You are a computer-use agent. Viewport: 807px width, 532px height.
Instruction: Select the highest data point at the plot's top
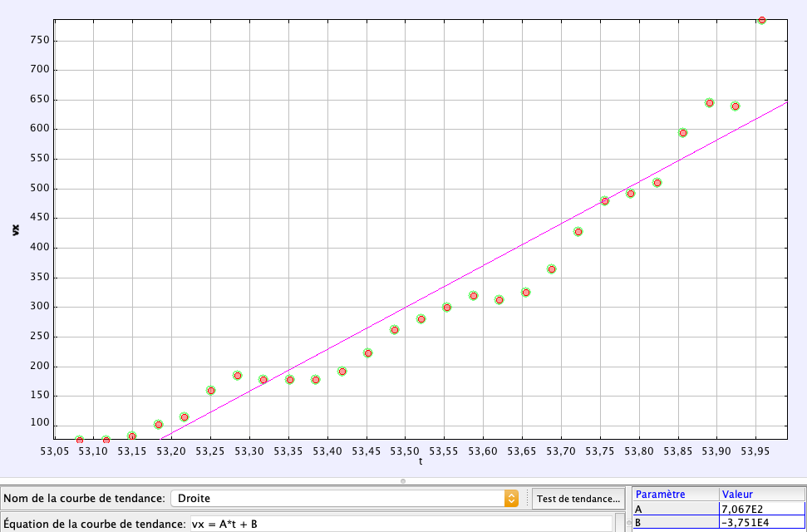(761, 20)
